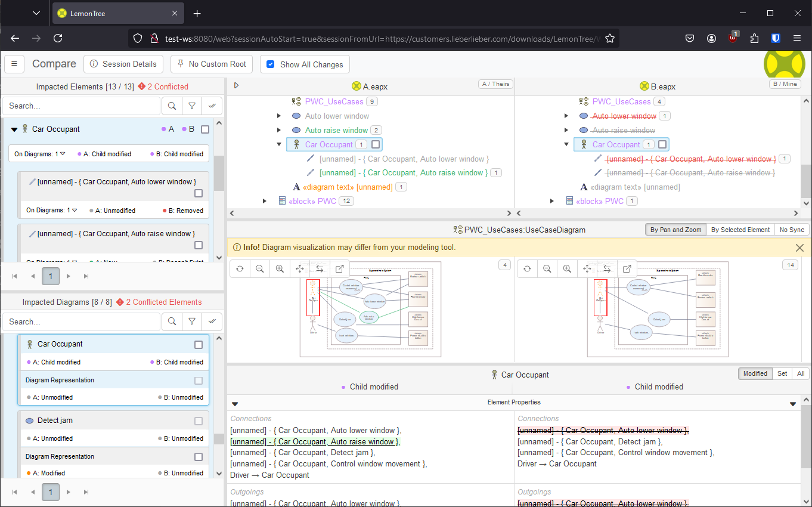
Task: Click last page arrow in Impacted Elements pager
Action: click(x=86, y=276)
